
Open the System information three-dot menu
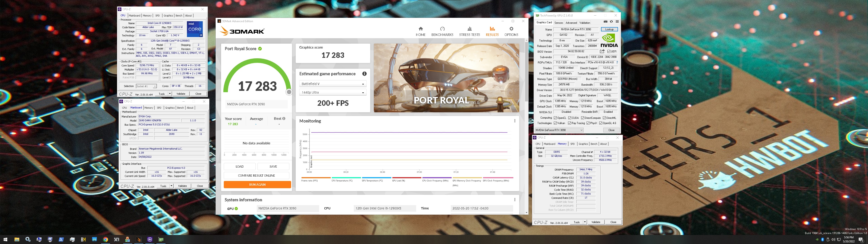click(x=514, y=199)
